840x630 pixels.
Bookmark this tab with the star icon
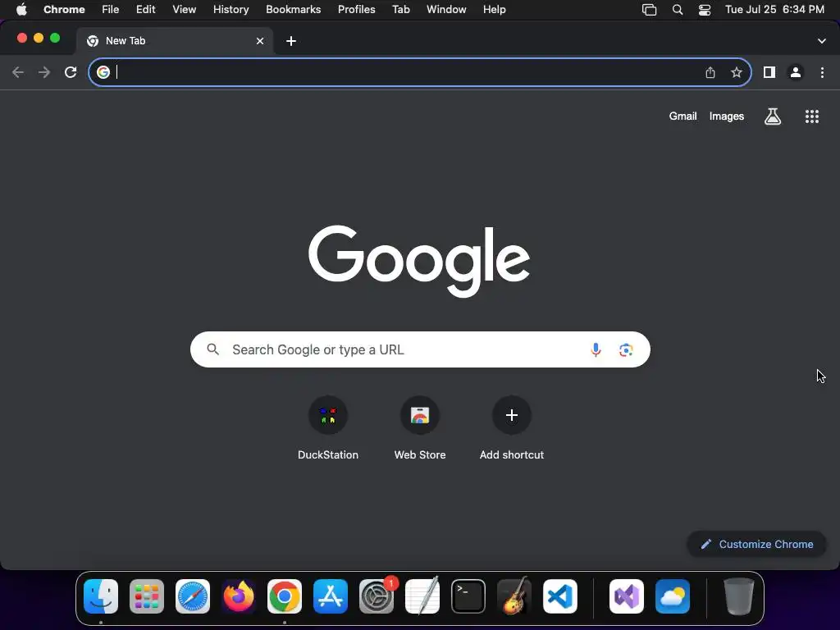pyautogui.click(x=737, y=72)
